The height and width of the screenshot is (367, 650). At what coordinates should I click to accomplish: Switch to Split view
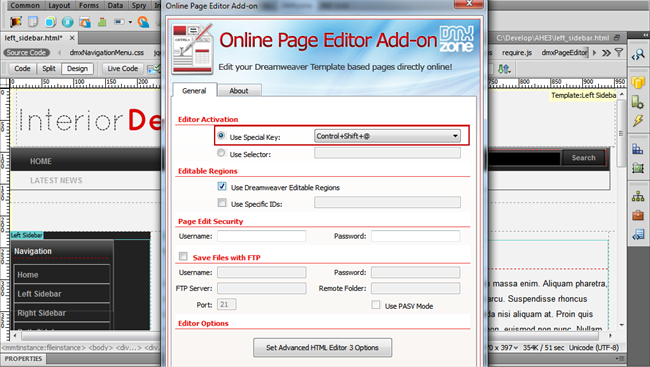tap(49, 68)
